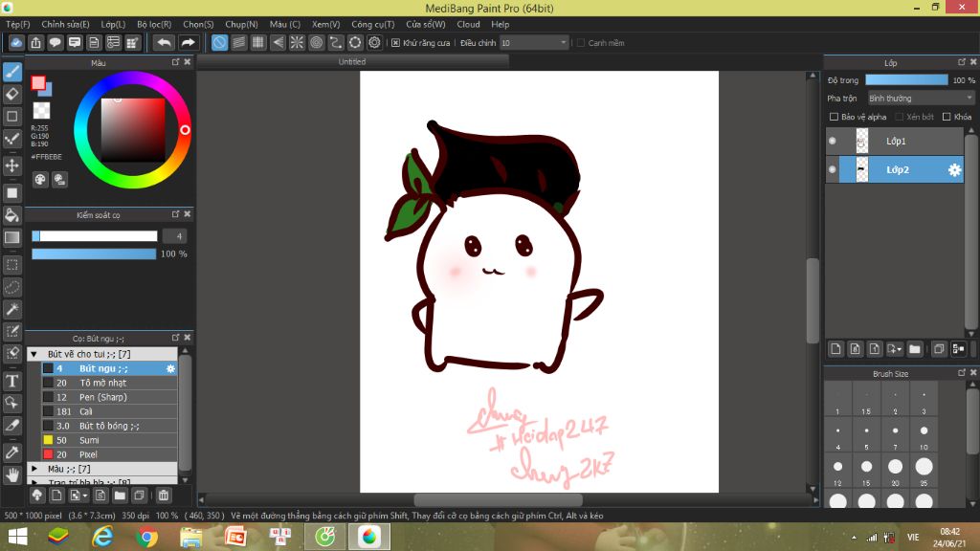The width and height of the screenshot is (980, 551).
Task: Click the cloud save icon in toolbar
Action: coord(16,42)
